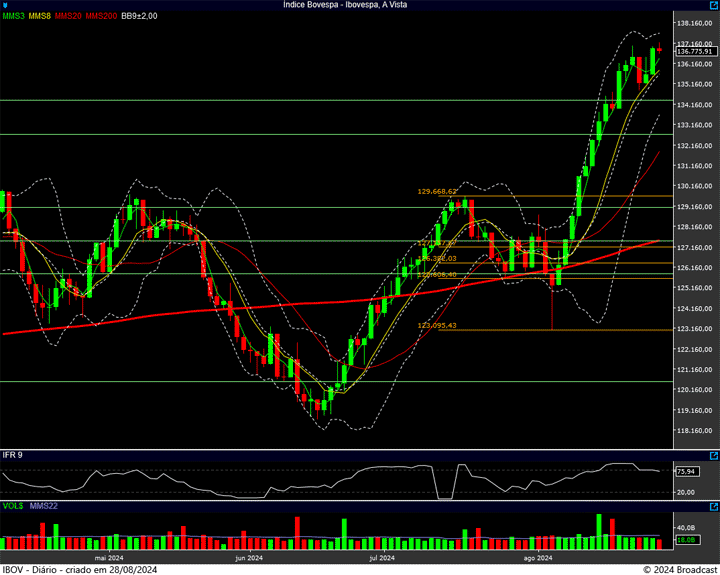Image resolution: width=720 pixels, height=575 pixels.
Task: Click the IFR 9 indicator label
Action: 12,455
